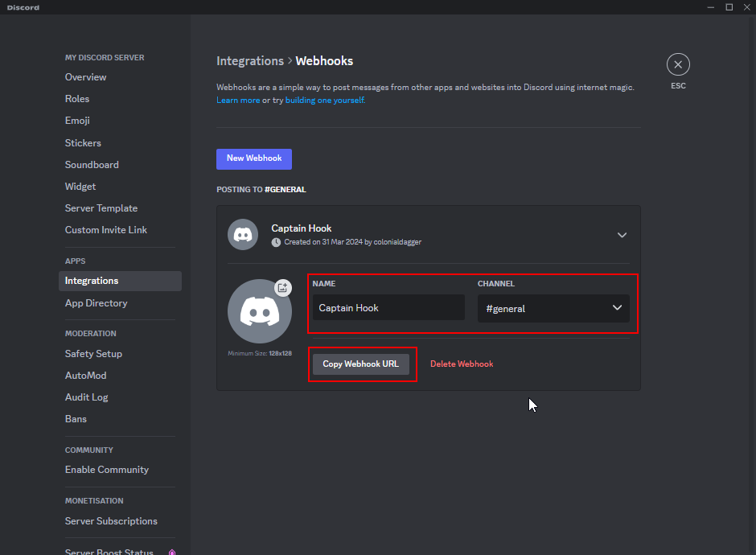
Task: Click the 'POSTING TO #GENERAL' heading
Action: pyautogui.click(x=261, y=190)
